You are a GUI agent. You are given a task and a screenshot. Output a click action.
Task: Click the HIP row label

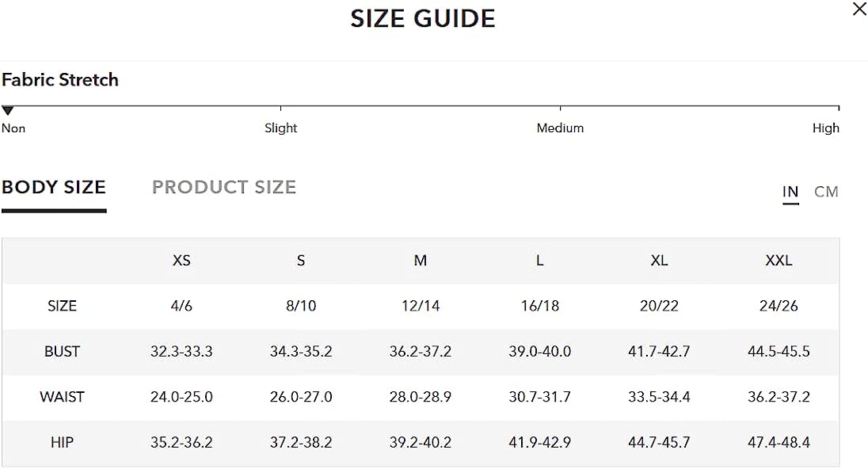point(62,442)
